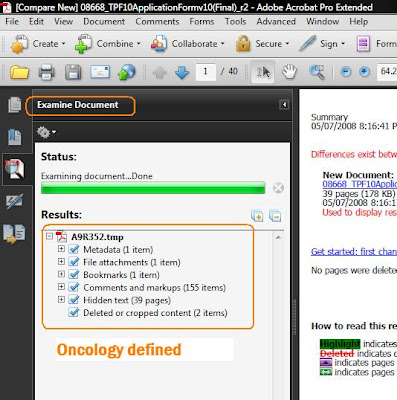
Task: Open the Advanced menu
Action: coord(276,22)
